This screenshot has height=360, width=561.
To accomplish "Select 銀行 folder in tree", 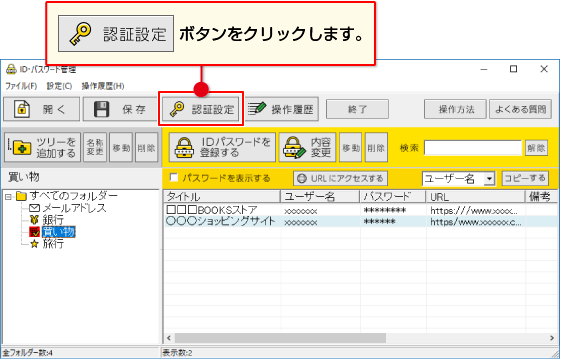I will 53,220.
